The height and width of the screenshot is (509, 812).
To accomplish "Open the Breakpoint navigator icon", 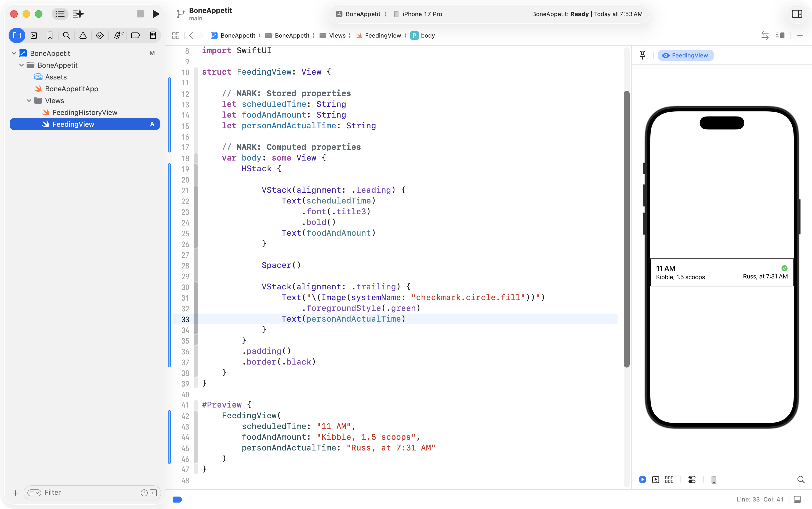I will [135, 35].
